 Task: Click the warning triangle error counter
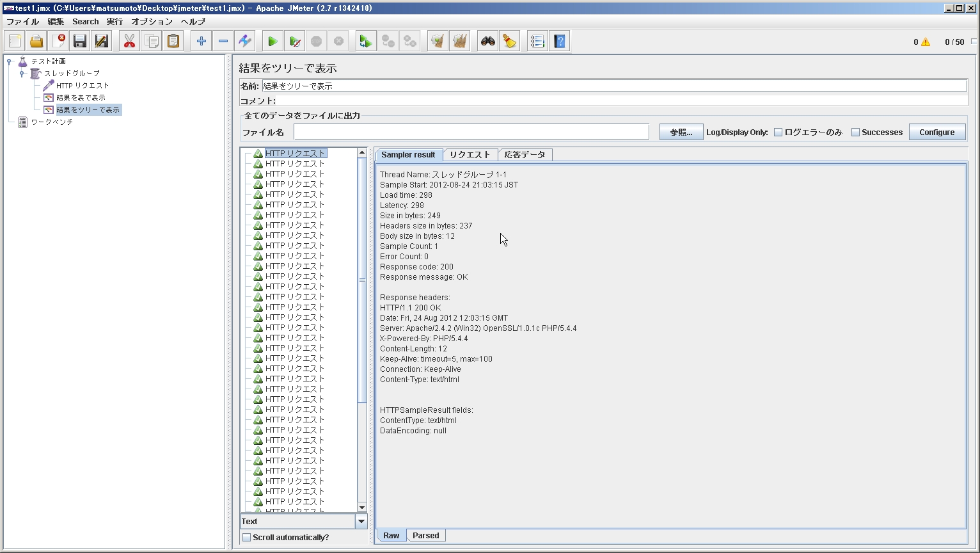(x=926, y=42)
